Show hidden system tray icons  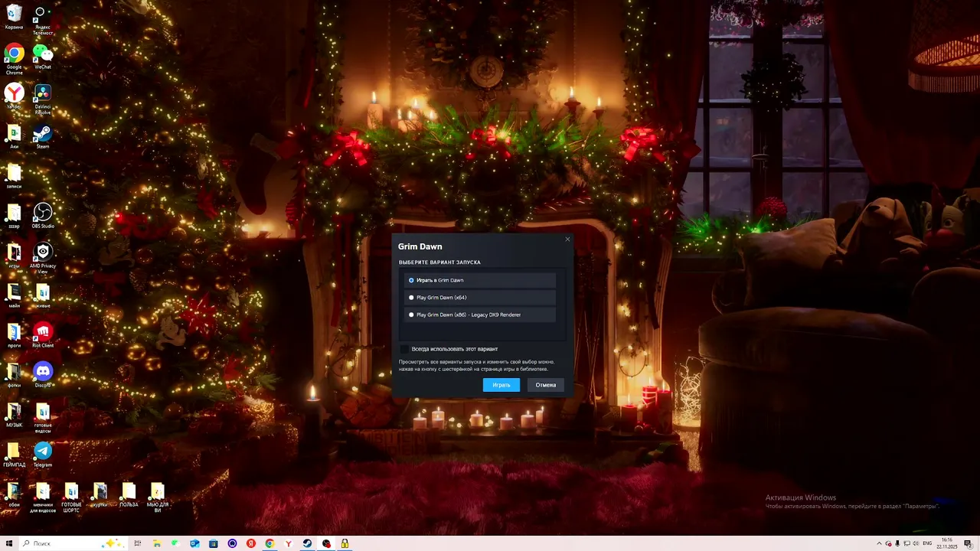point(879,543)
